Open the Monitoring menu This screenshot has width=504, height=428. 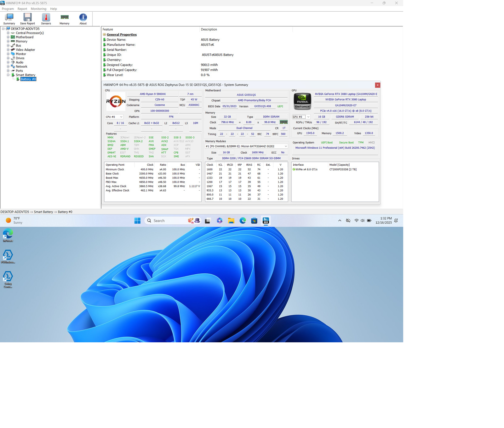[38, 9]
